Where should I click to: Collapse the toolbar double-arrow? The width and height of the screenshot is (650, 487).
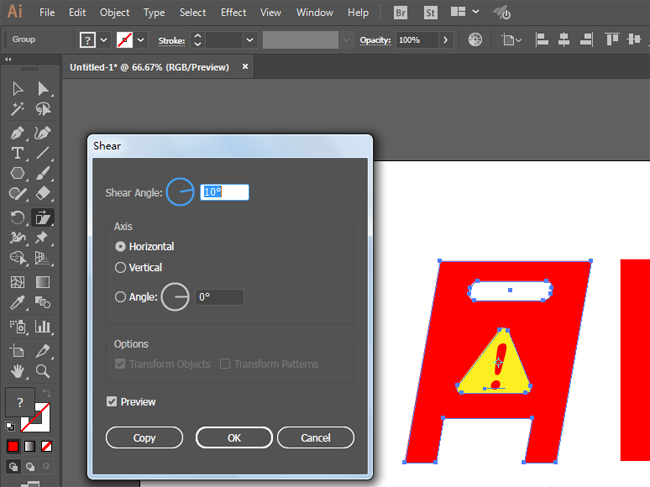[8, 59]
